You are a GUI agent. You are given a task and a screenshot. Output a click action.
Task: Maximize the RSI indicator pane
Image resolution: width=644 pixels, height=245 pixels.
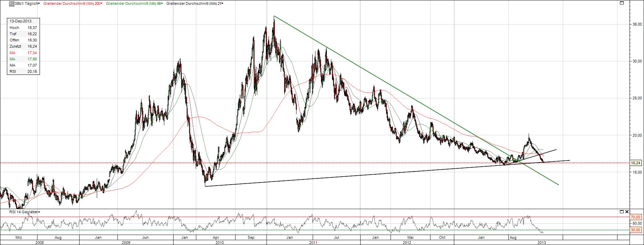(x=622, y=212)
